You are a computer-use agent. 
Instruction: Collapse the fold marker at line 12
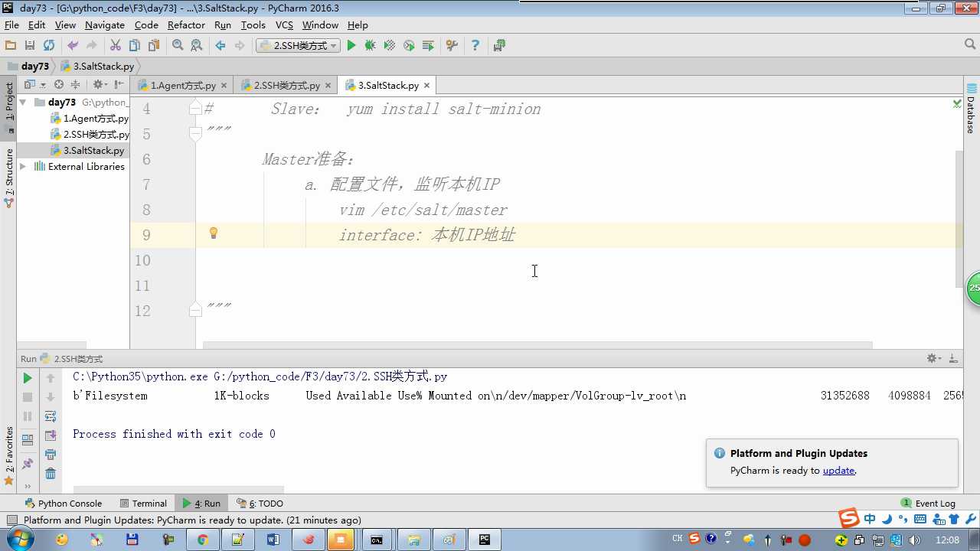tap(195, 310)
